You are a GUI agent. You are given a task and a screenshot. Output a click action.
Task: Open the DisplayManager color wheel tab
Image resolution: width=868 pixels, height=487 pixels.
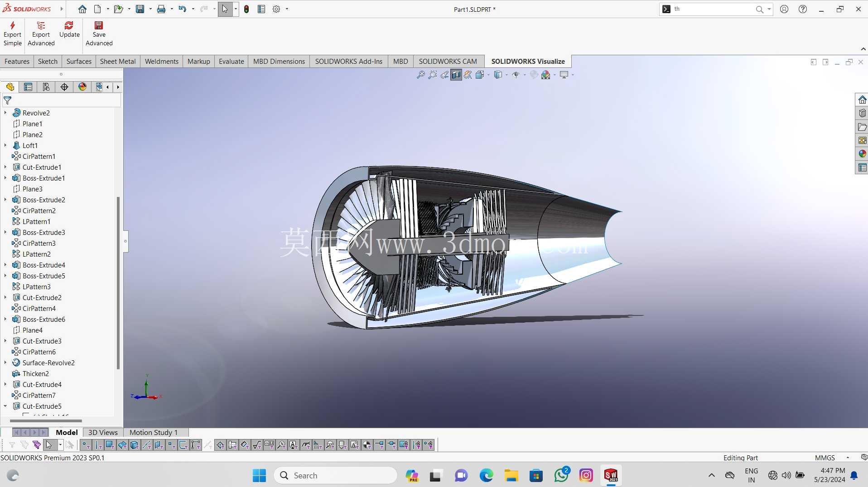[82, 87]
